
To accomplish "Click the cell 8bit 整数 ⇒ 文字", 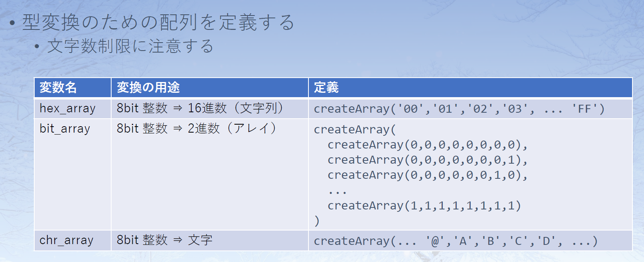I will [x=210, y=240].
